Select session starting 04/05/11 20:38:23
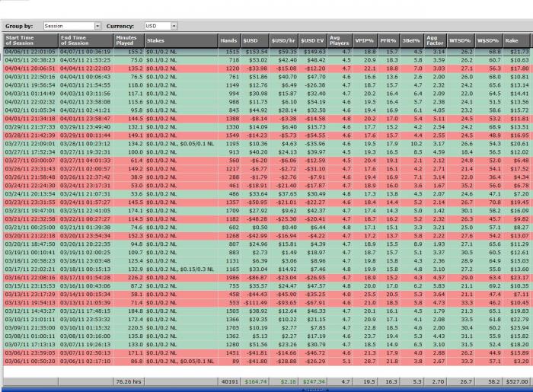This screenshot has width=533, height=392. tap(266, 60)
